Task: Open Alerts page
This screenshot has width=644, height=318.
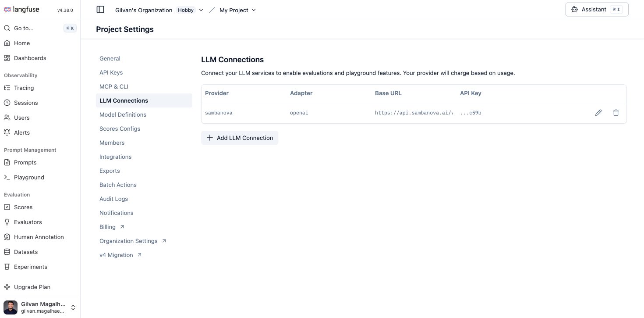Action: click(x=40, y=132)
